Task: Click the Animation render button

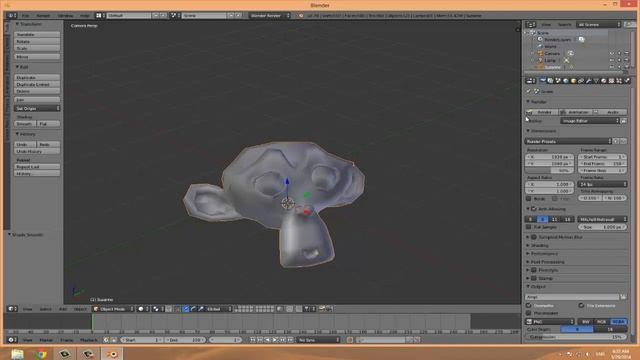Action: point(576,112)
